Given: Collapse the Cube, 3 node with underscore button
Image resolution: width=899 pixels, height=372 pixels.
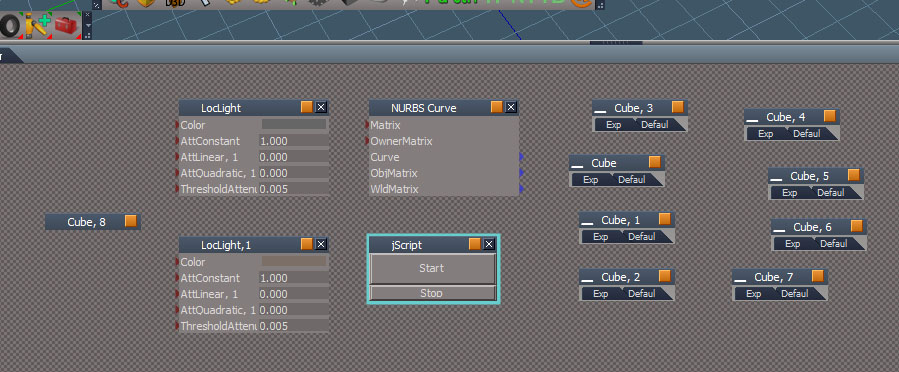Looking at the screenshot, I should click(600, 109).
